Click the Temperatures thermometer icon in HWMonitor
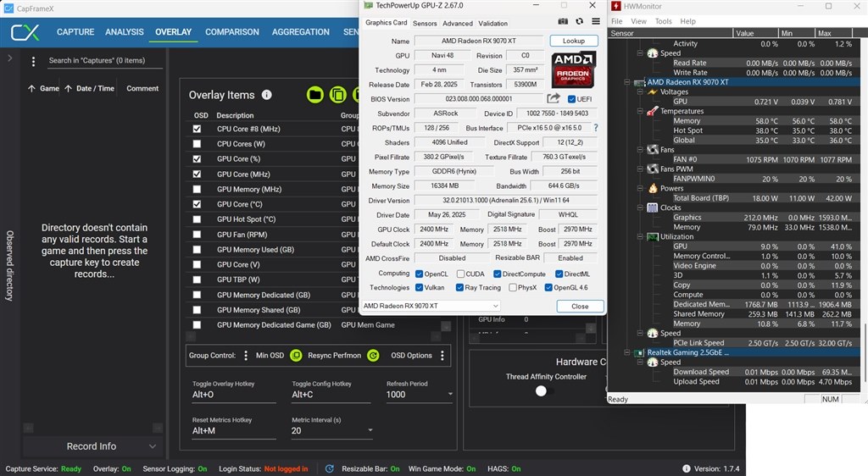The image size is (868, 476). (x=653, y=111)
